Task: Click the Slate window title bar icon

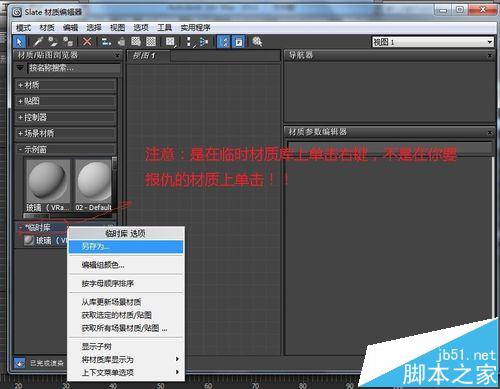Action: click(17, 12)
